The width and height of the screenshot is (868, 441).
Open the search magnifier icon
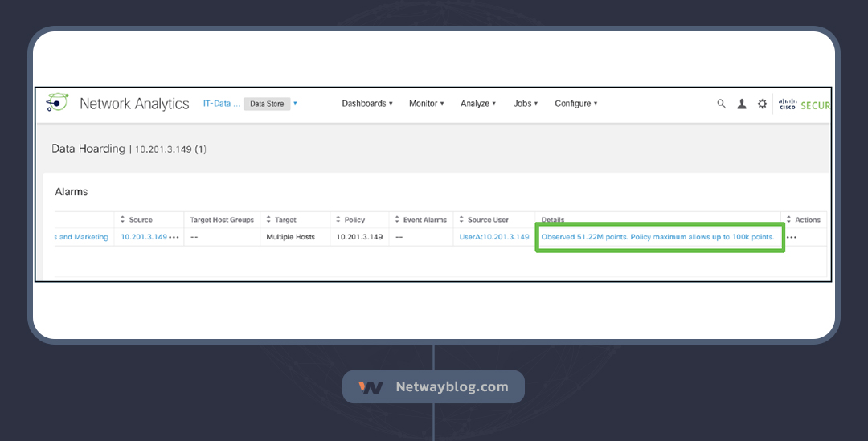[721, 104]
